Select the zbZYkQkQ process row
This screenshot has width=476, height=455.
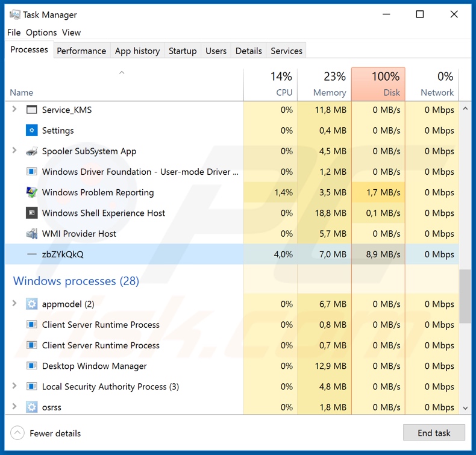[x=232, y=254]
